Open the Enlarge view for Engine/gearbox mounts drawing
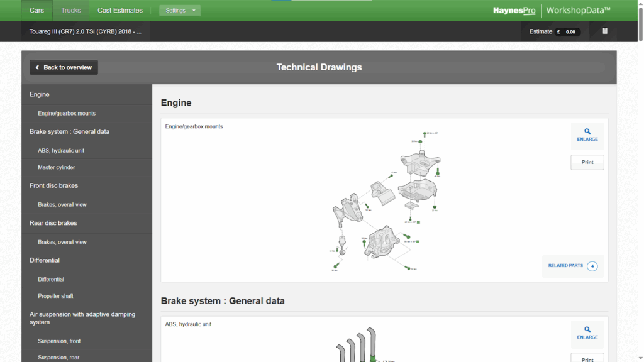This screenshot has width=644, height=362. point(587,134)
